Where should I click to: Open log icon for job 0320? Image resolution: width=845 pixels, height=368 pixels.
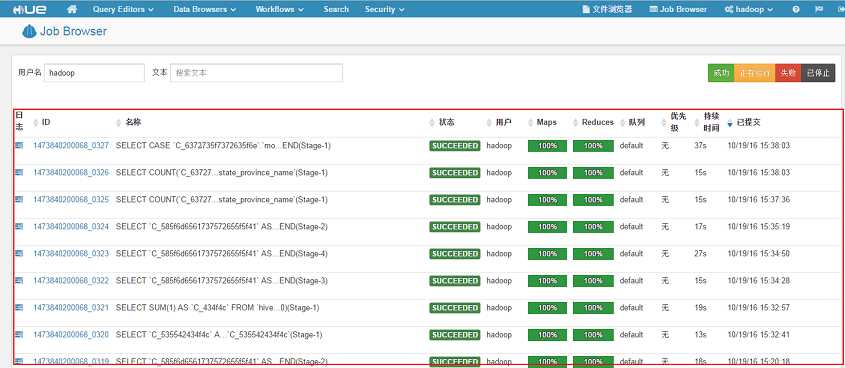19,335
